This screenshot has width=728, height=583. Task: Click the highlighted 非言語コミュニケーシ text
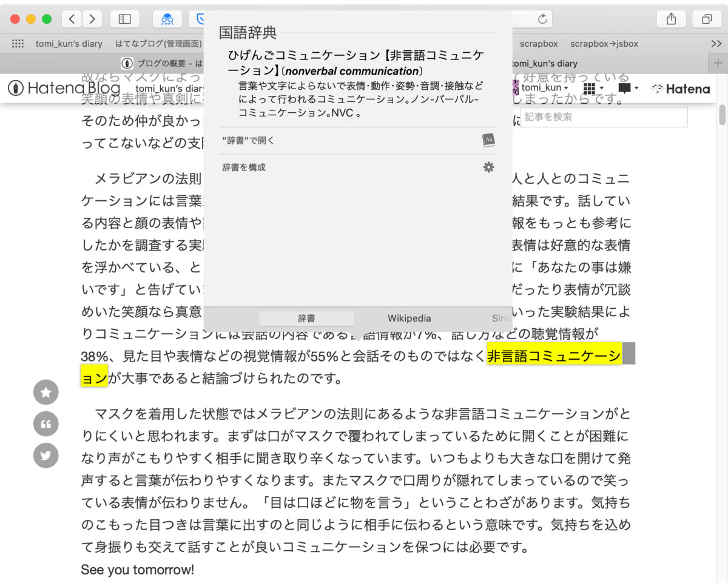(x=554, y=356)
